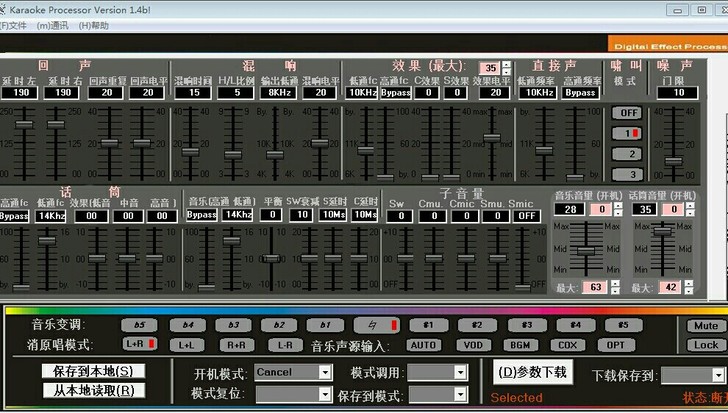728x413 pixels.
Task: Click the 音乐音量 value field showing 28
Action: [570, 209]
